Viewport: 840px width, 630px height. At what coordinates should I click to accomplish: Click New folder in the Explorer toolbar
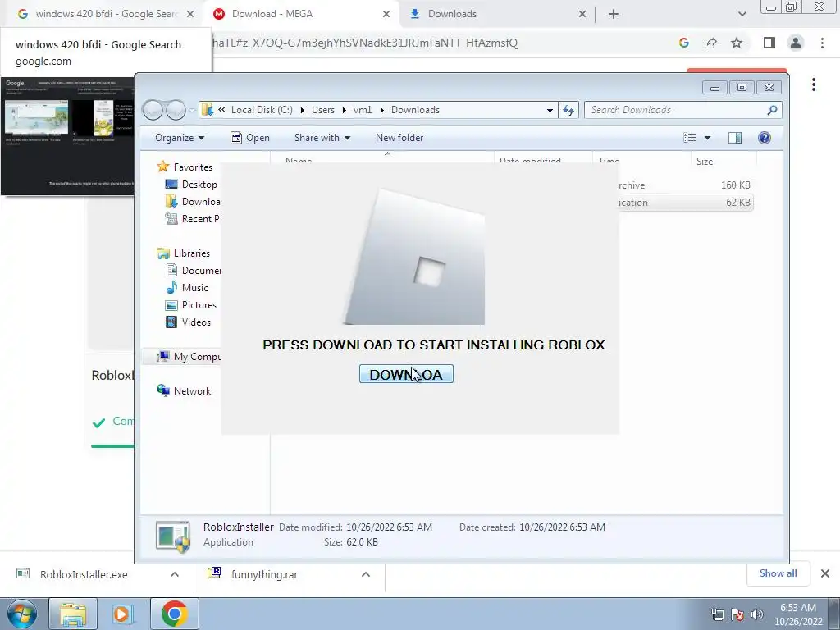399,138
